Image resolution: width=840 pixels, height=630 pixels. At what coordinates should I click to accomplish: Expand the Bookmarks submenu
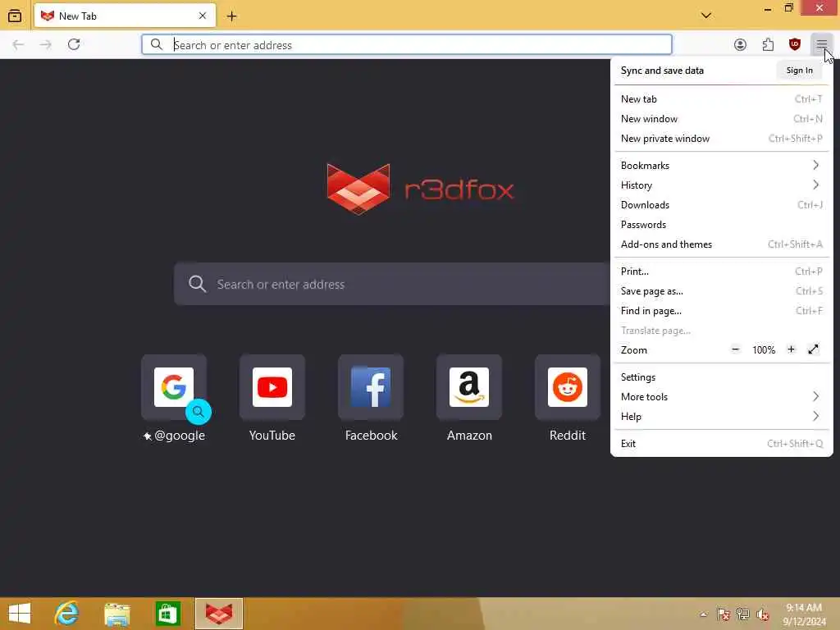click(722, 166)
